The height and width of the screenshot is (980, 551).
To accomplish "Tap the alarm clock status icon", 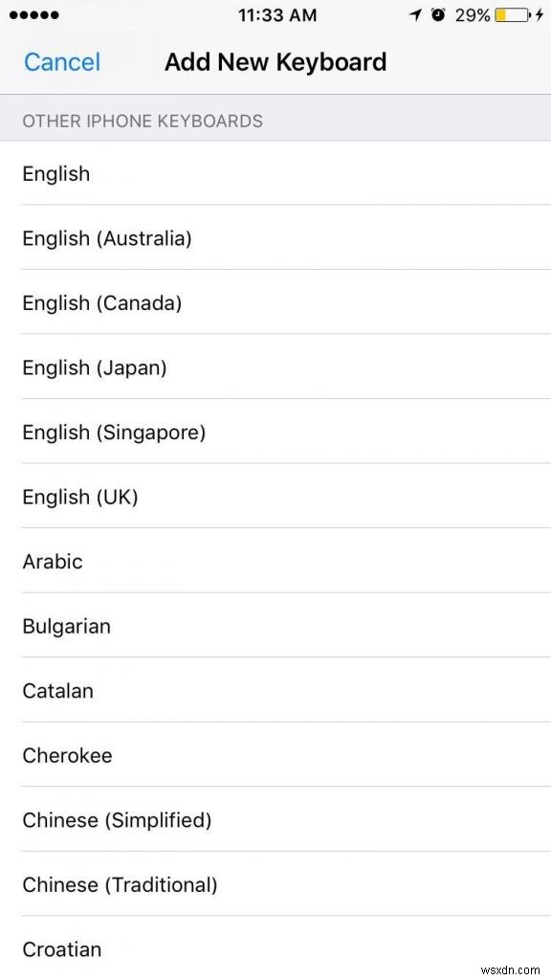I will (x=439, y=14).
